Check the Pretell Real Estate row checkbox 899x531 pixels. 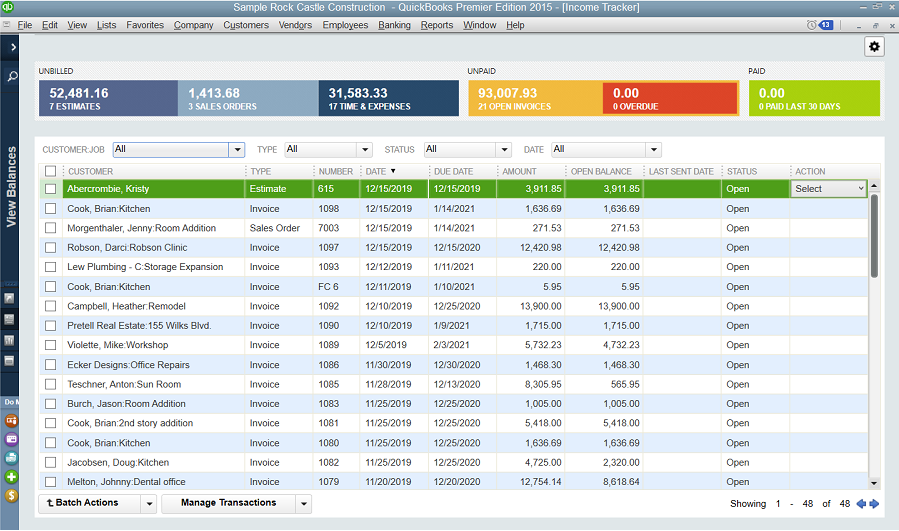coord(50,325)
